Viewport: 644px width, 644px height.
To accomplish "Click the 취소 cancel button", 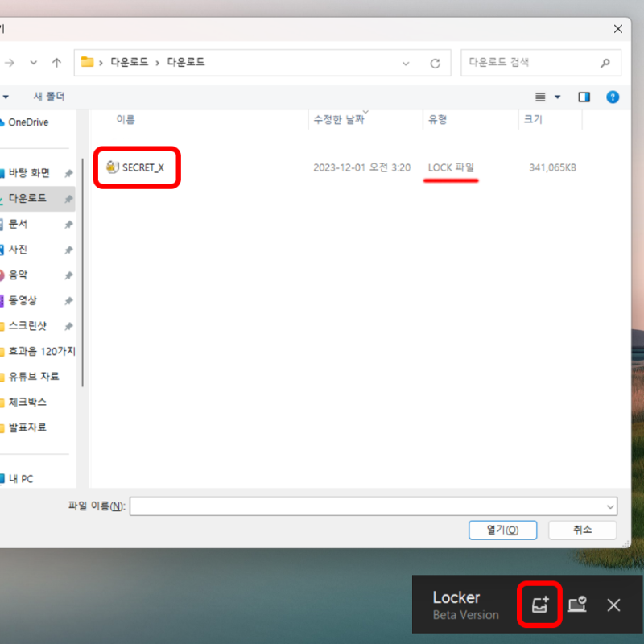I will tap(582, 530).
